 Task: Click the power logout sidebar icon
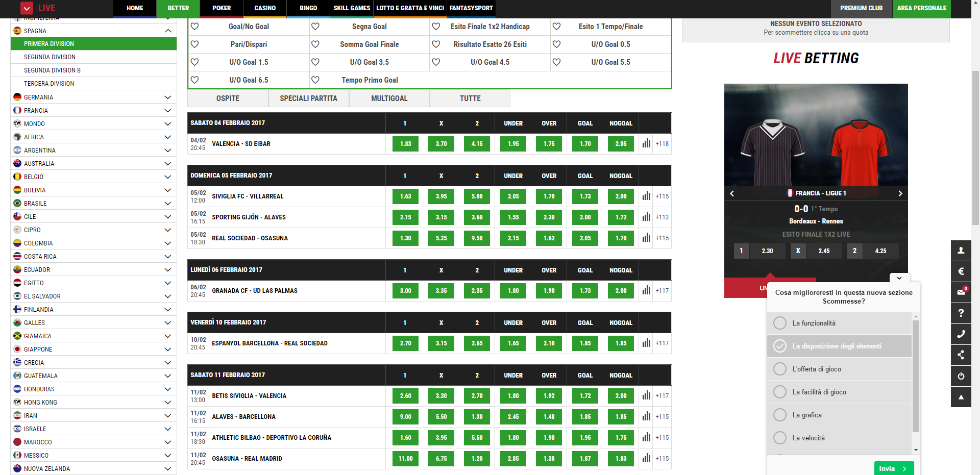pyautogui.click(x=961, y=376)
